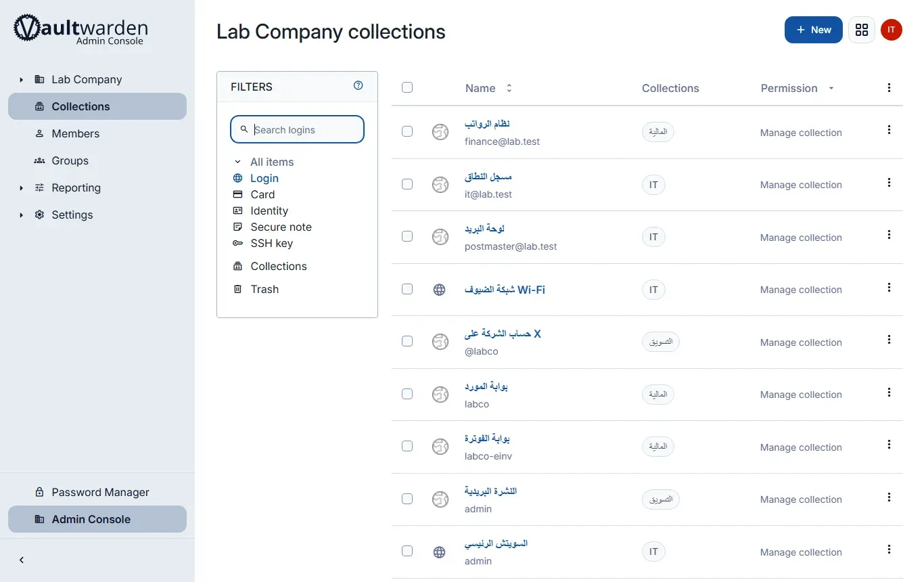Click the filters help question-mark icon
The image size is (924, 582).
(x=359, y=85)
